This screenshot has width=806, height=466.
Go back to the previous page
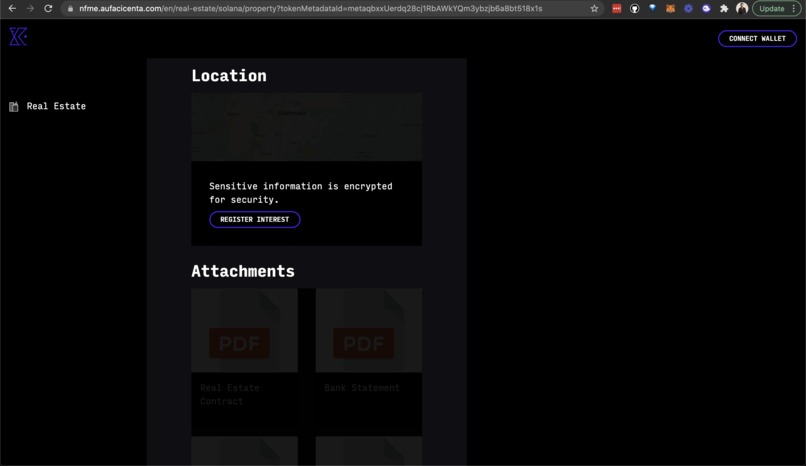tap(12, 8)
